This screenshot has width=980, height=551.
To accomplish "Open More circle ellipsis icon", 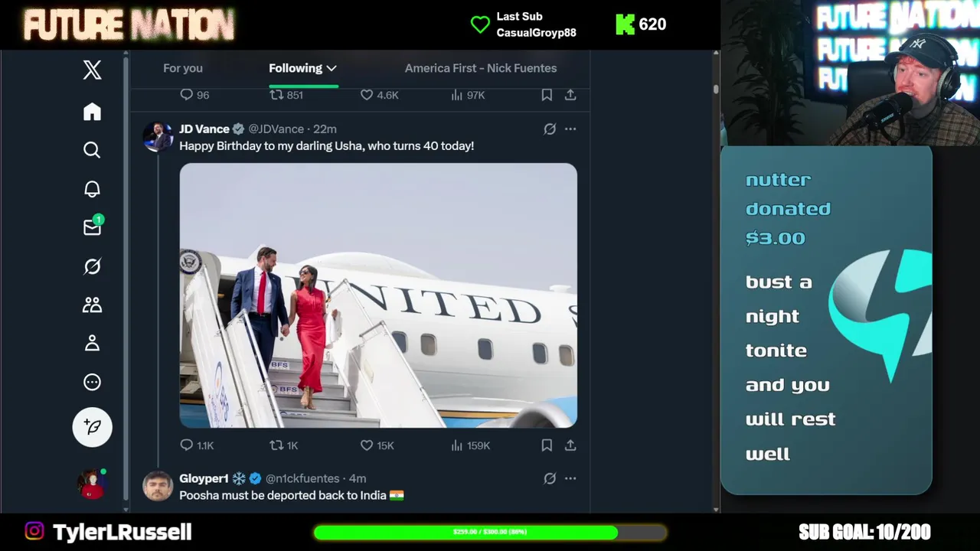I will tap(92, 382).
